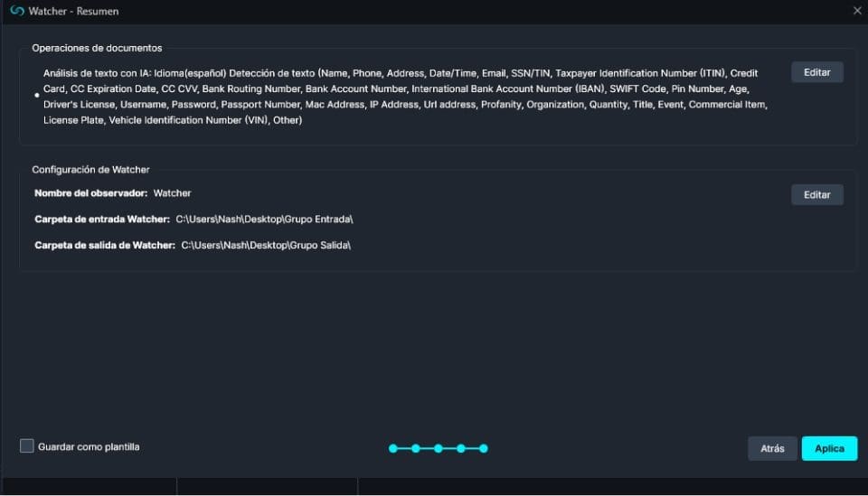Click the Operaciones de documentos heading
Image resolution: width=868 pixels, height=496 pixels.
[97, 48]
